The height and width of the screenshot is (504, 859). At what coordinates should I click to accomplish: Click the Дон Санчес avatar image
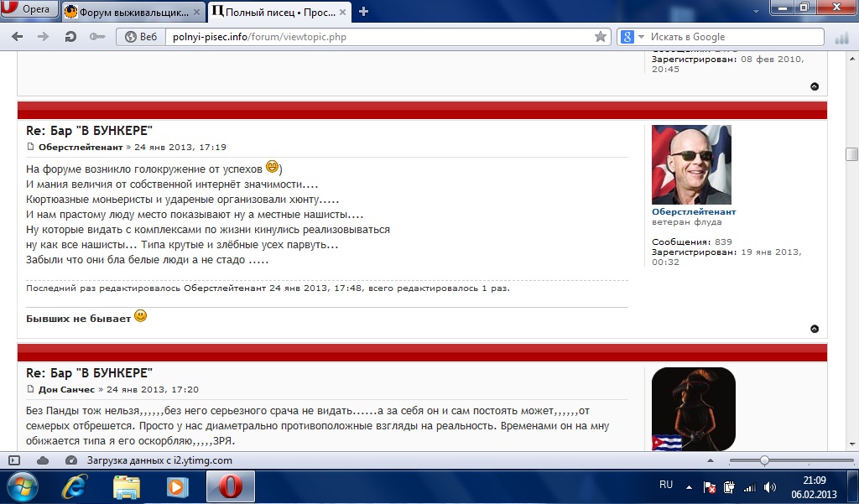click(x=694, y=409)
